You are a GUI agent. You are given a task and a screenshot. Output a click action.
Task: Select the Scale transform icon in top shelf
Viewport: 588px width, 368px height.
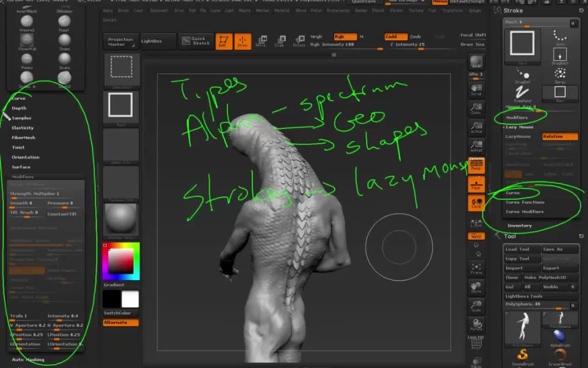280,41
